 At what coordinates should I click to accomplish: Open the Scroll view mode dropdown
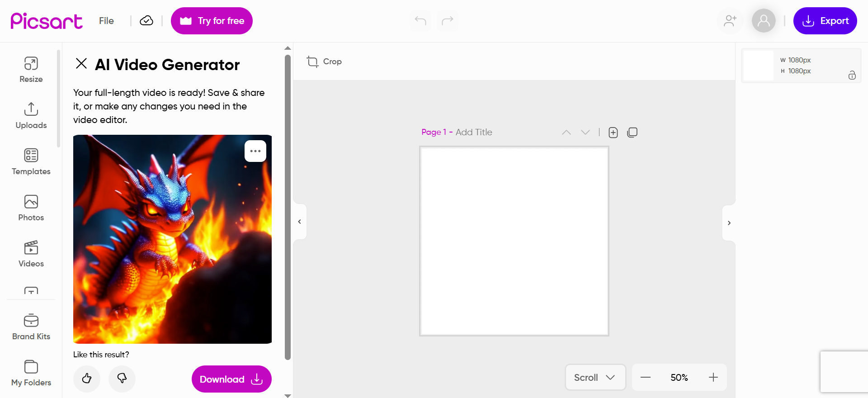click(x=595, y=377)
